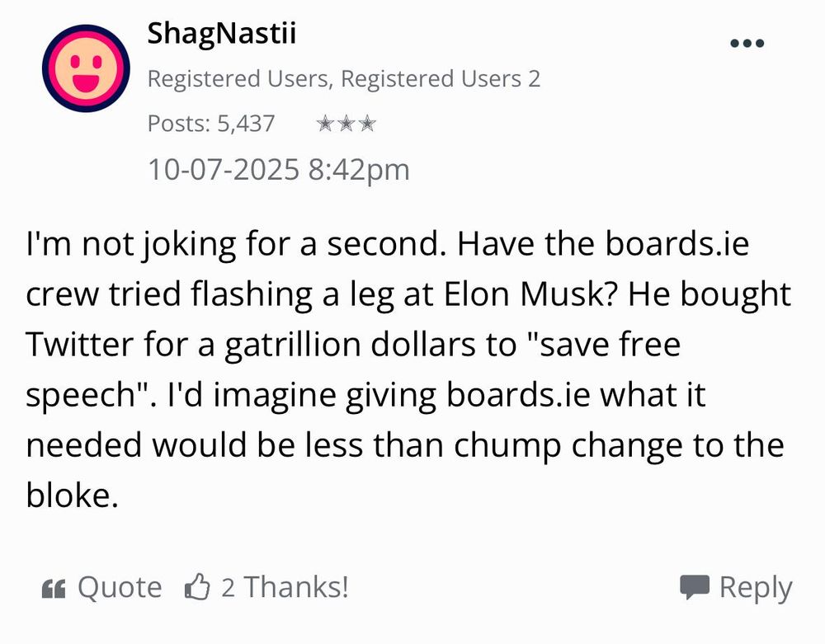Click the word "bloke." ending the post
825x644 pixels.
point(68,494)
